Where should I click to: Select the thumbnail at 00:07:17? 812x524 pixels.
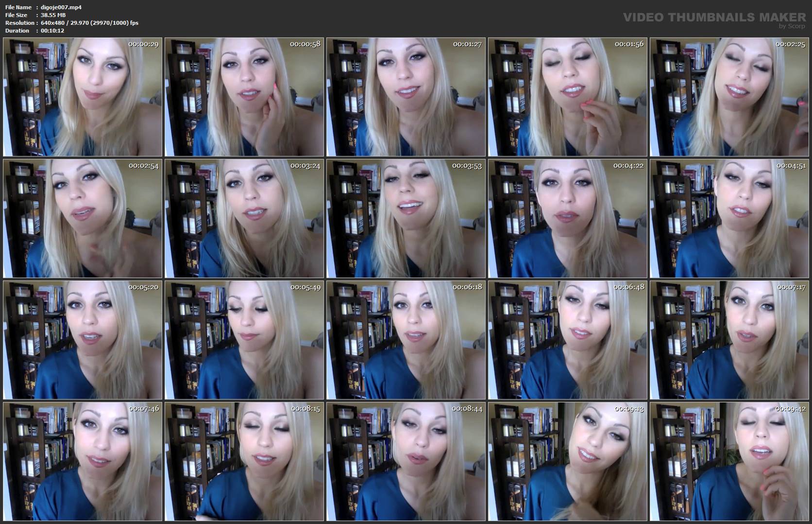(x=729, y=340)
